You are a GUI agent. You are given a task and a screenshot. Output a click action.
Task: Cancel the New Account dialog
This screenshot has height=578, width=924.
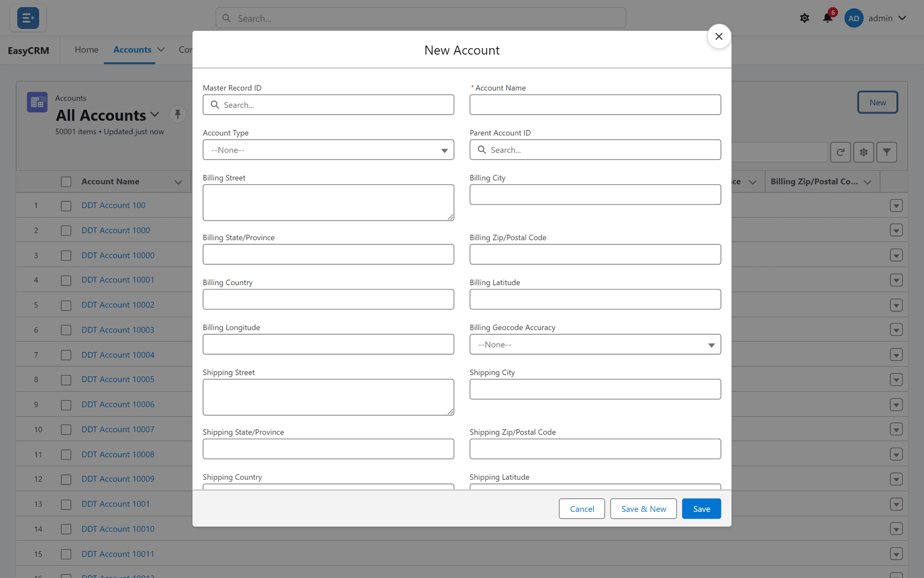(x=582, y=509)
